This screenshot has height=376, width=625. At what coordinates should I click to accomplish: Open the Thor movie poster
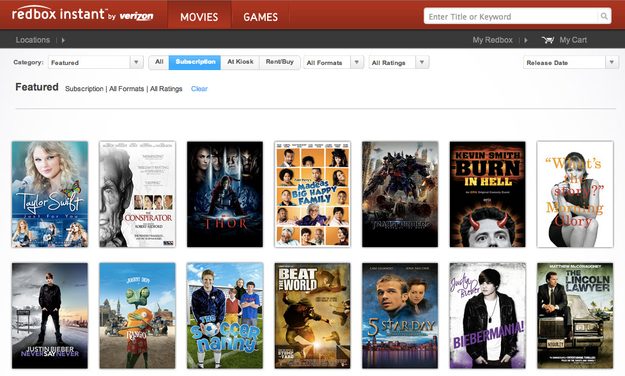[225, 194]
